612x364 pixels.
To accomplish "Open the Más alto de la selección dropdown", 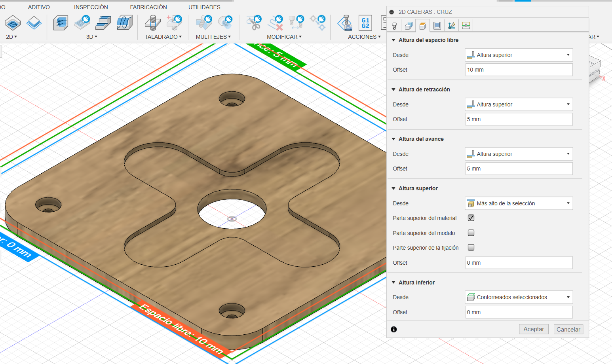I will tap(519, 203).
